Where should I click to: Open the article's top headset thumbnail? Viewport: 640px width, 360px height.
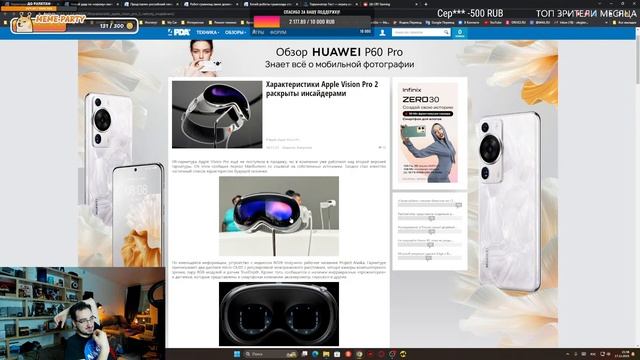[x=217, y=114]
